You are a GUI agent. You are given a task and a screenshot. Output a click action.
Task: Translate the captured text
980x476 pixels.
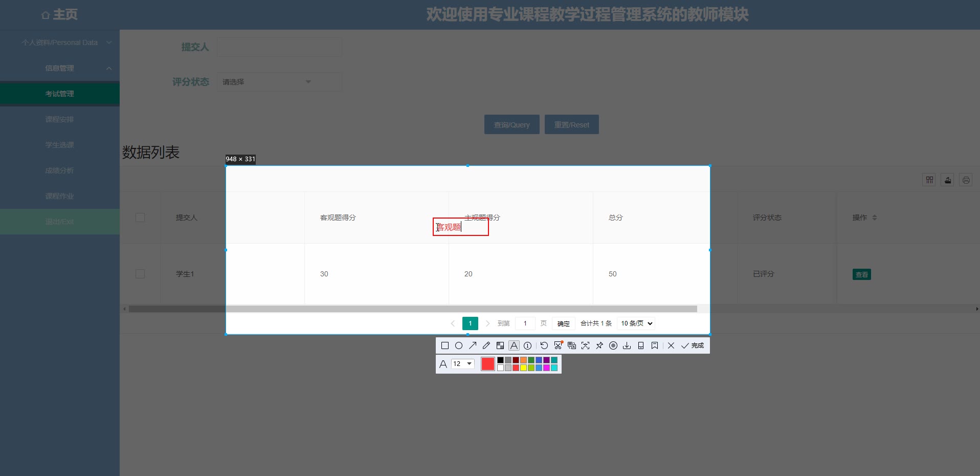[572, 345]
